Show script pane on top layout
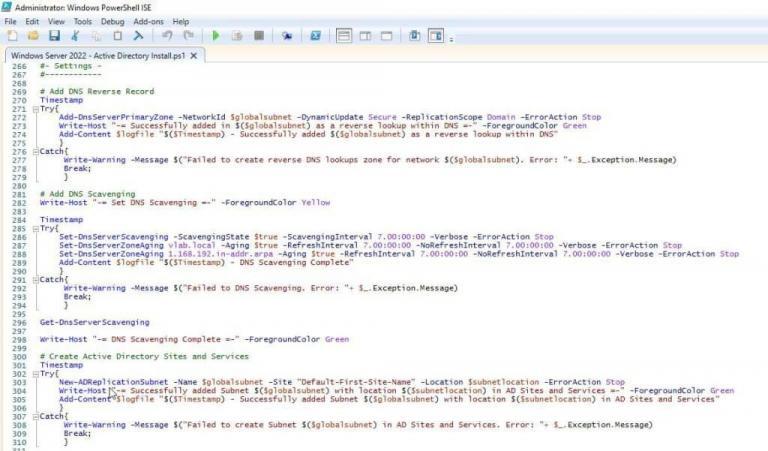The image size is (768, 451). point(344,36)
